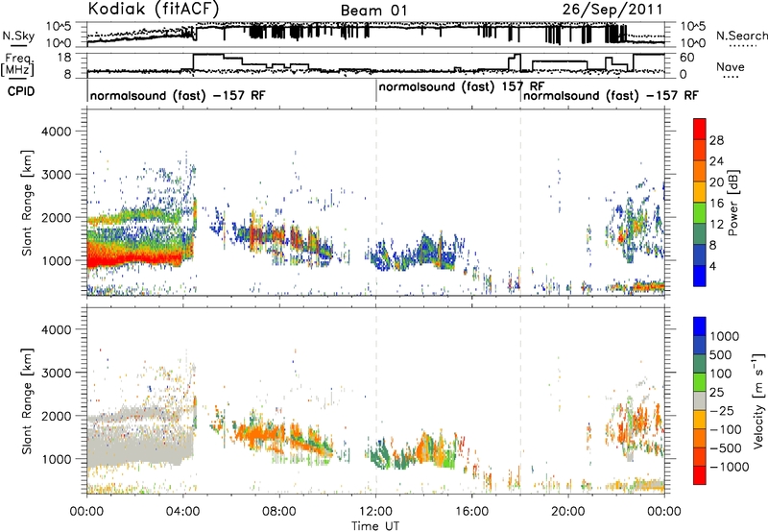Click the '2000' tick on the velocity panel
Viewport: 768px width, 532px height.
click(x=56, y=416)
